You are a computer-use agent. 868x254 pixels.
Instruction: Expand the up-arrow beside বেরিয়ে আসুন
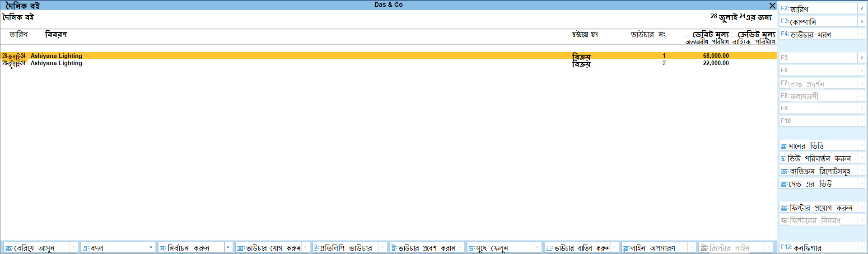click(x=74, y=248)
